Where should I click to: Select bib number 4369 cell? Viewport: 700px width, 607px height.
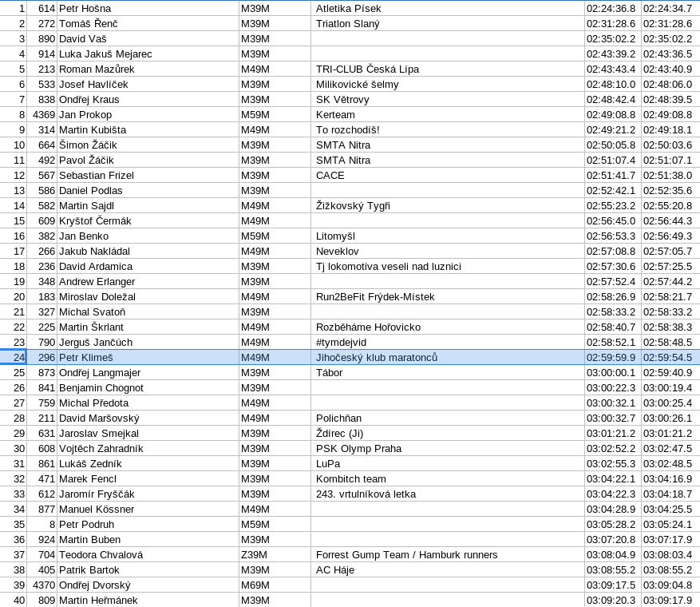coord(43,114)
